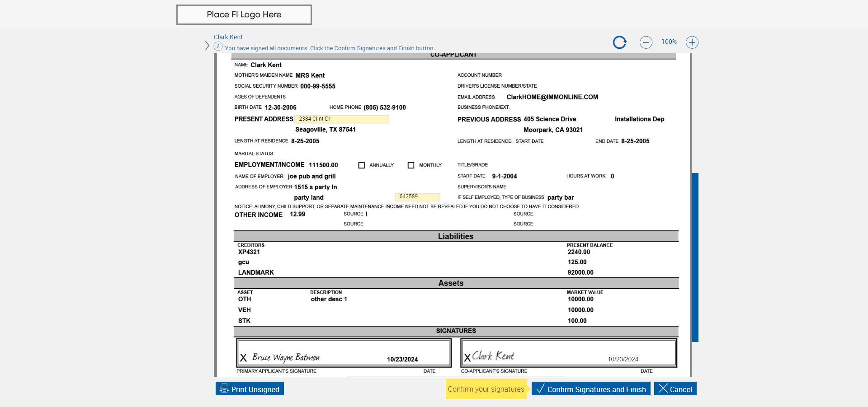This screenshot has width=868, height=407.
Task: Click the gcu creditor entry
Action: pos(244,262)
